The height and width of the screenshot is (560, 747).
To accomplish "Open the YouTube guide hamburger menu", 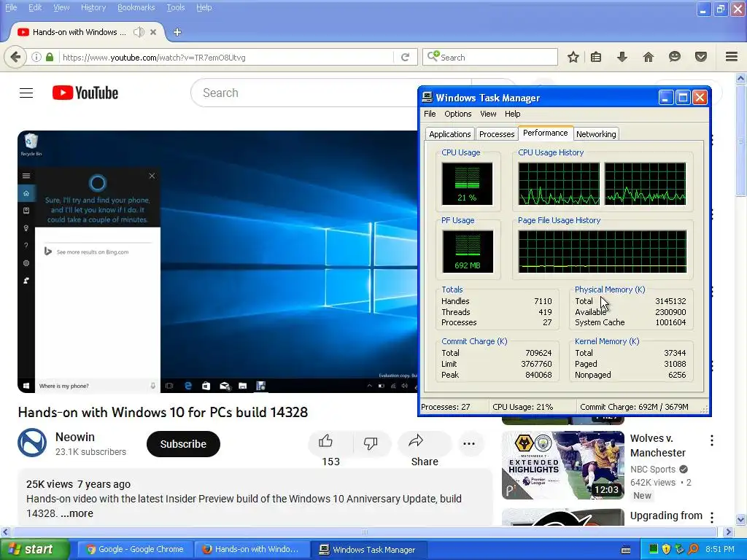I will pyautogui.click(x=26, y=93).
